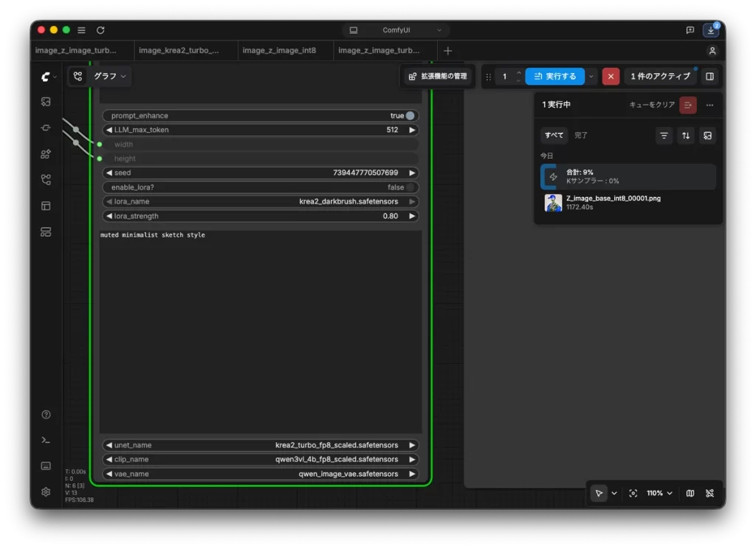Screen dimensions: 756x549
Task: Open the feedback chat icon
Action: 690,30
